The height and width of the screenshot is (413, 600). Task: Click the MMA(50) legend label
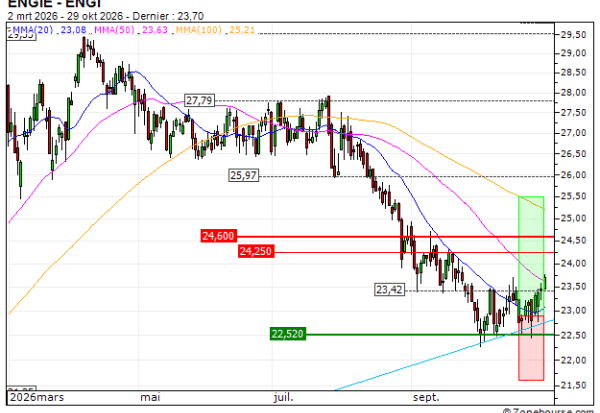click(x=114, y=30)
